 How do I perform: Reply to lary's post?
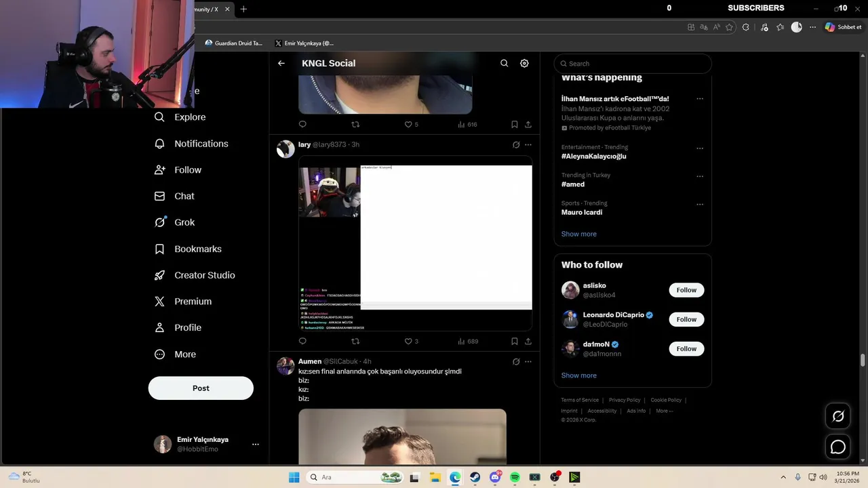(302, 342)
